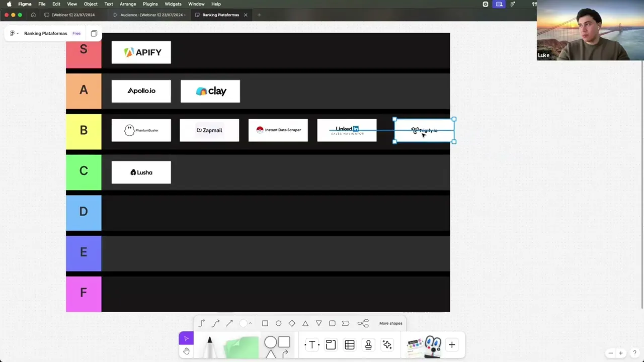The height and width of the screenshot is (362, 644).
Task: Open the File menu
Action: point(42,4)
